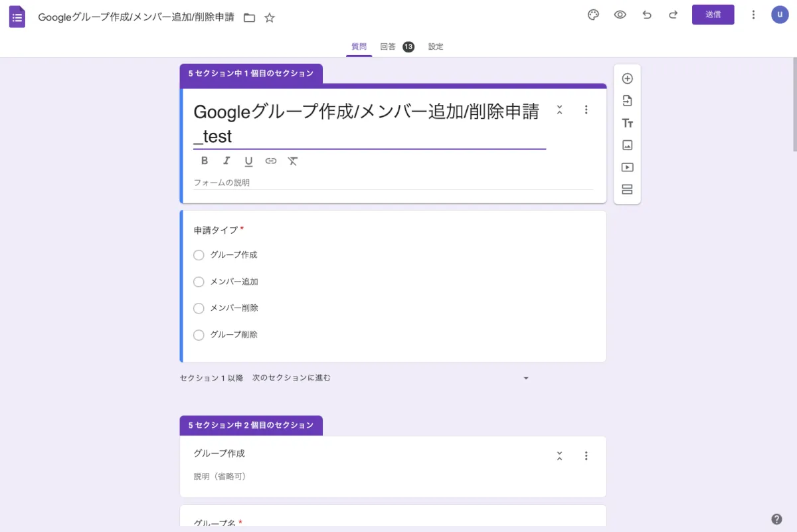Star this form with the star icon
The height and width of the screenshot is (532, 797).
(x=270, y=18)
